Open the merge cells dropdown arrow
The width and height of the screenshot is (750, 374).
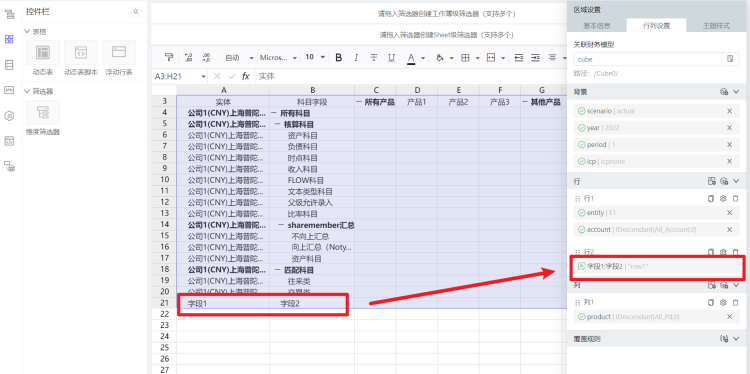[x=503, y=58]
